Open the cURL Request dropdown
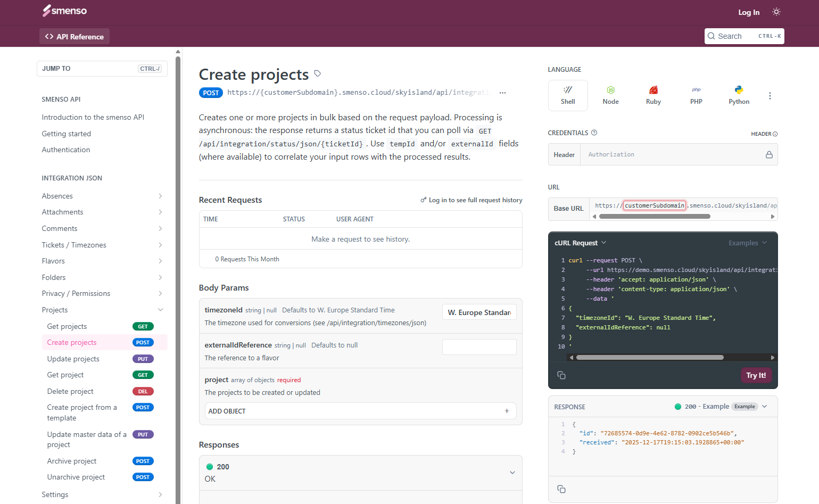The height and width of the screenshot is (504, 819). [x=580, y=243]
